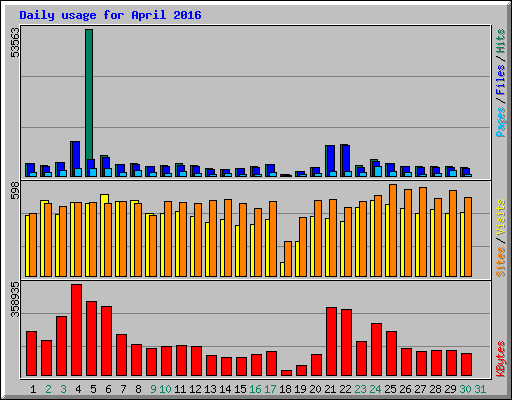Click the green x-axis day label 31
Image resolution: width=512 pixels, height=400 pixels.
480,389
